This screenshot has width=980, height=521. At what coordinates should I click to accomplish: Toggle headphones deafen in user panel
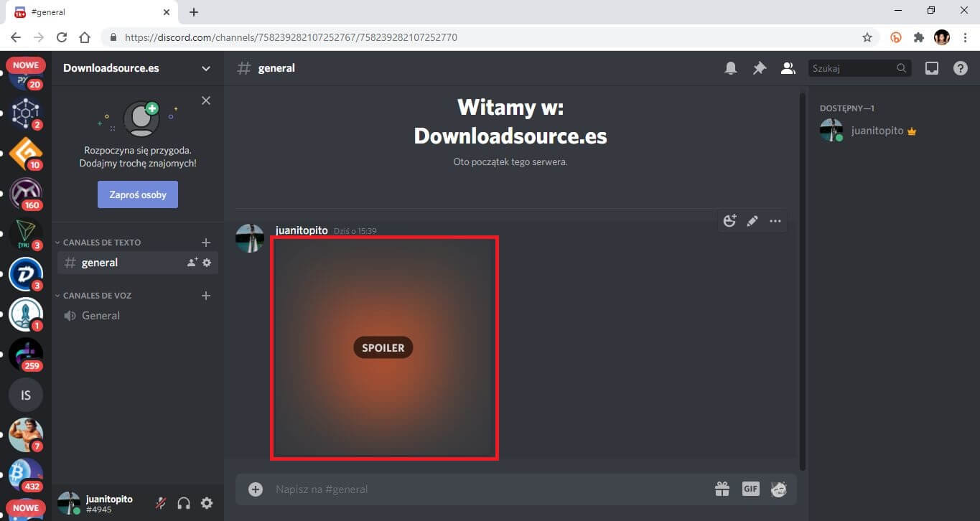point(184,503)
